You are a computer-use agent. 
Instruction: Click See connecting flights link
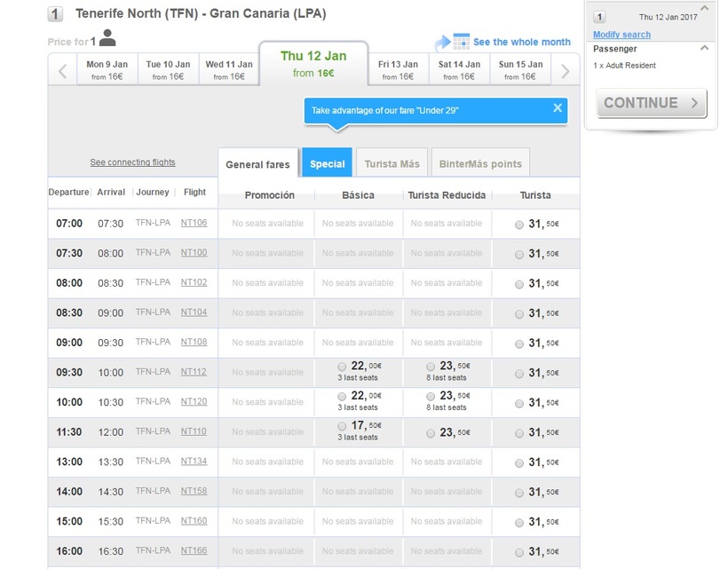tap(132, 162)
